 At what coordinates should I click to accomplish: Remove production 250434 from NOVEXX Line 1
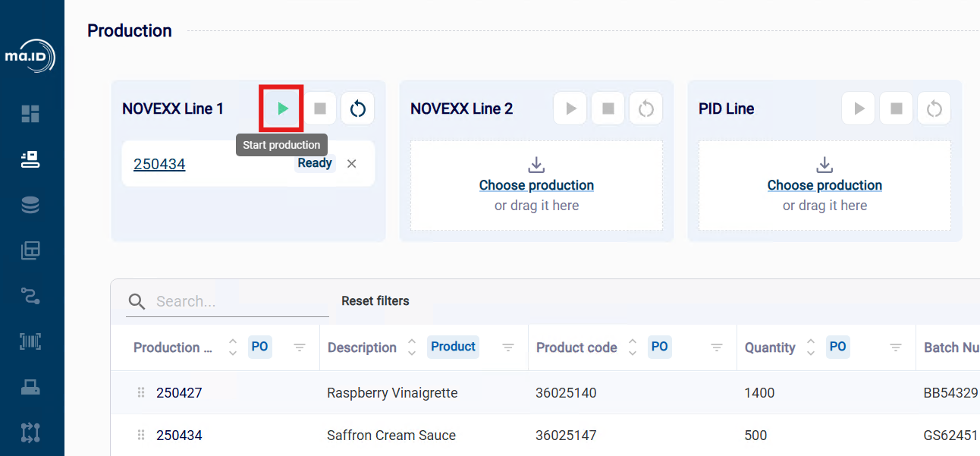coord(351,164)
